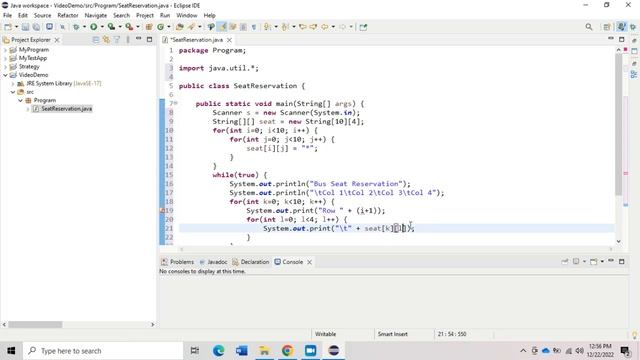The width and height of the screenshot is (640, 360).
Task: Open the New file dropdown arrow
Action: click(x=16, y=27)
